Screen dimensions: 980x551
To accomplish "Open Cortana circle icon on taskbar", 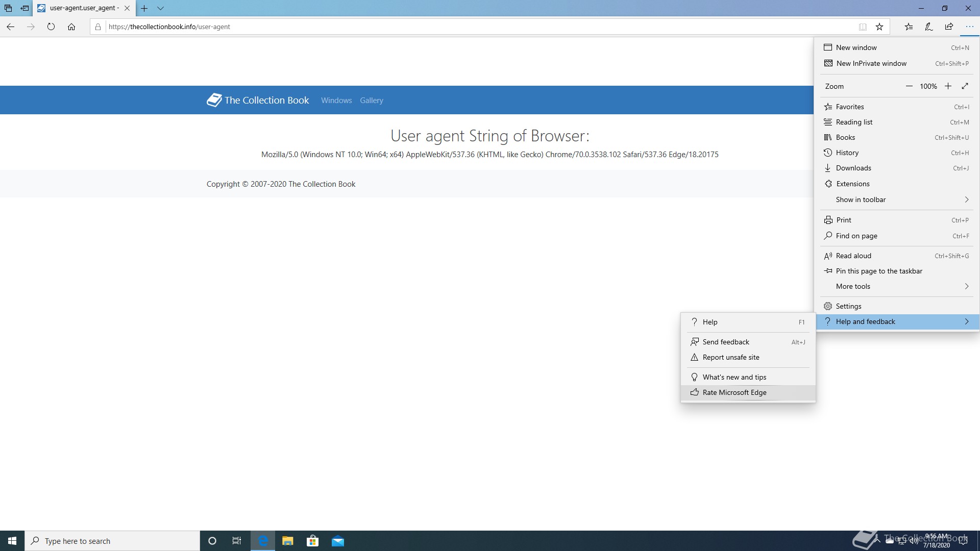I will click(212, 541).
